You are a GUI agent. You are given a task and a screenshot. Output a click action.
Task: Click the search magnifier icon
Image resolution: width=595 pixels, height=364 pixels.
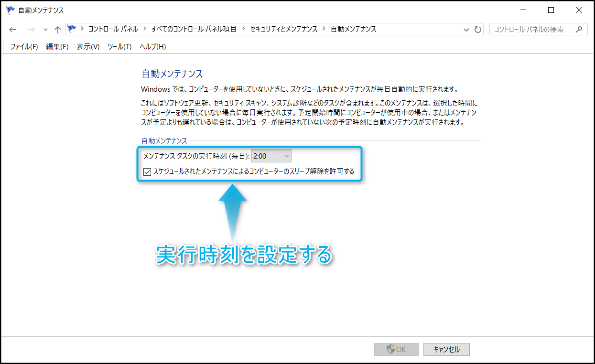[x=579, y=29]
